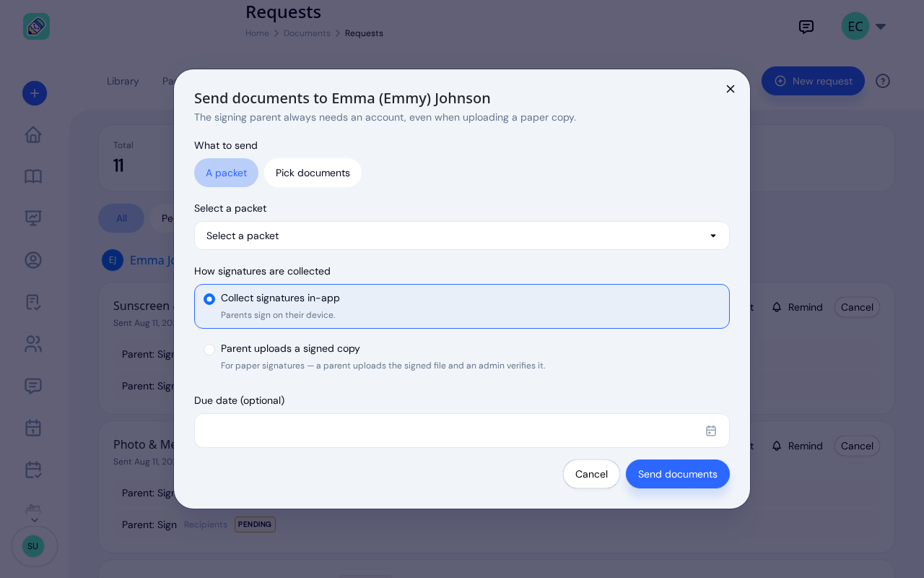Click the blue plus add button in sidebar
The image size is (924, 578).
pos(35,93)
